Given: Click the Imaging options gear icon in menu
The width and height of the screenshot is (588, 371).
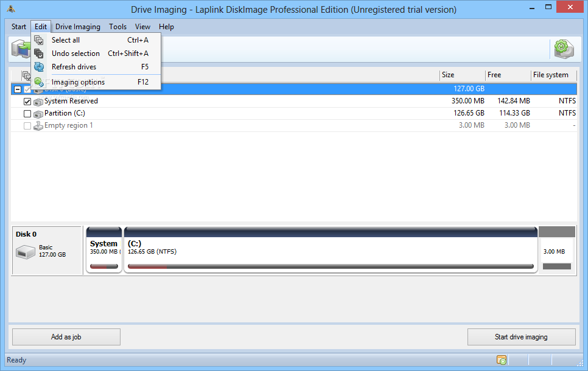Looking at the screenshot, I should click(x=38, y=81).
